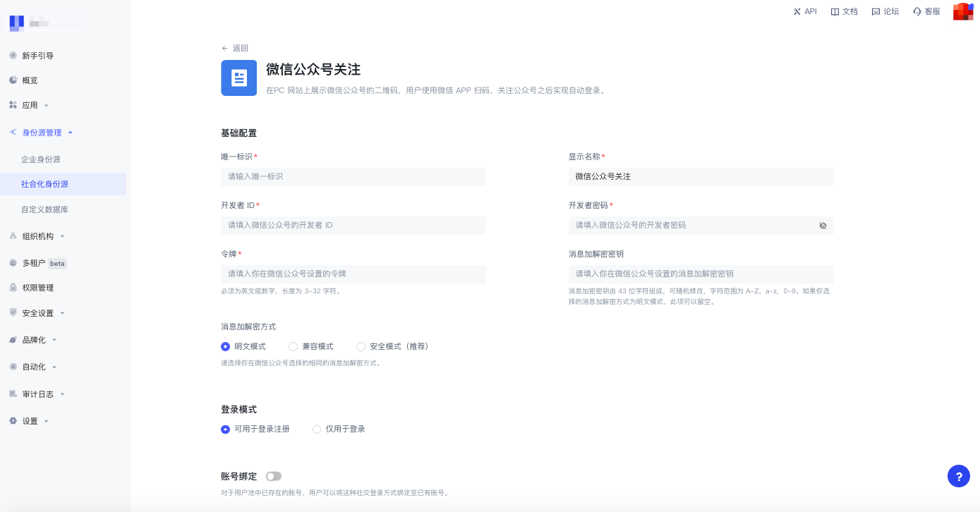The width and height of the screenshot is (980, 512).
Task: Click the 返回 back link
Action: [235, 48]
